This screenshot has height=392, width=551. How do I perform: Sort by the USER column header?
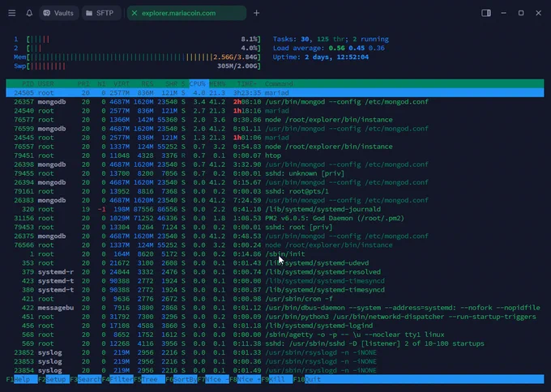[45, 83]
